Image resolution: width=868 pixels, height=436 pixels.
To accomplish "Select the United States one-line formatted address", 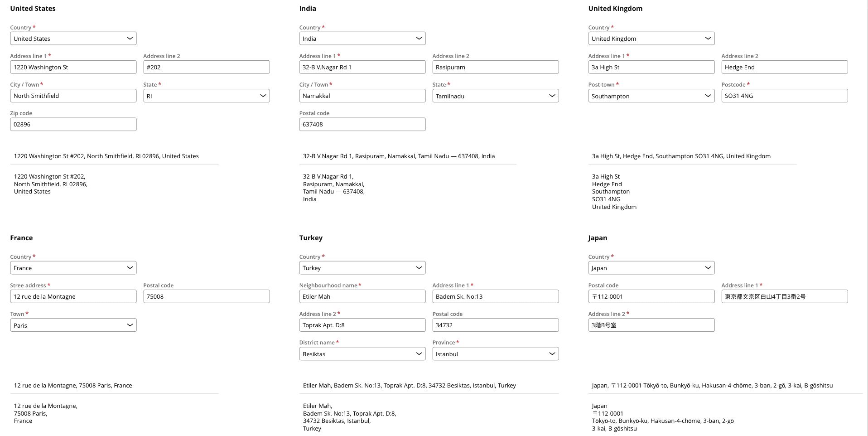I will (106, 156).
